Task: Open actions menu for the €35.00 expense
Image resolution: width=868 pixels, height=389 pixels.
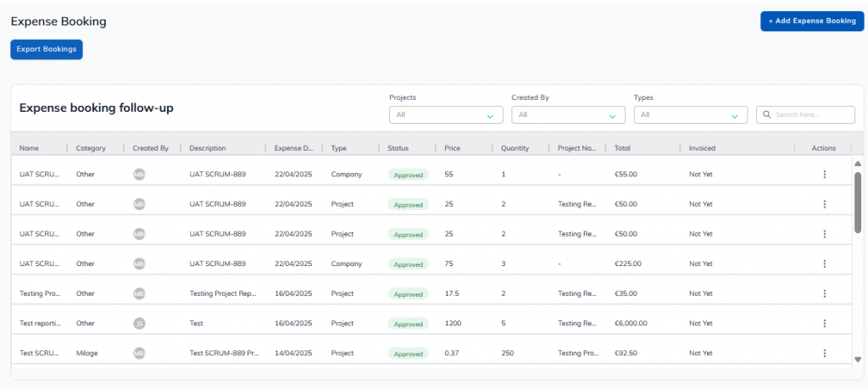Action: click(x=824, y=293)
